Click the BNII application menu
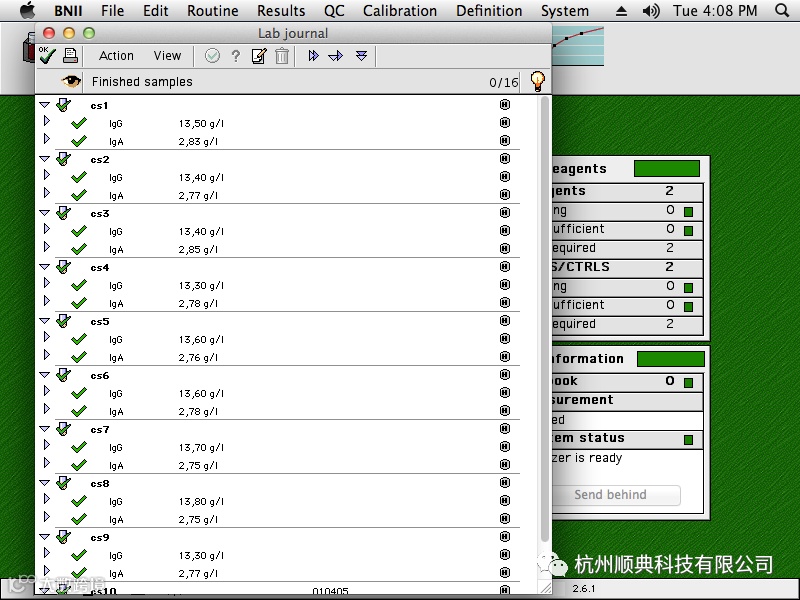 point(68,11)
